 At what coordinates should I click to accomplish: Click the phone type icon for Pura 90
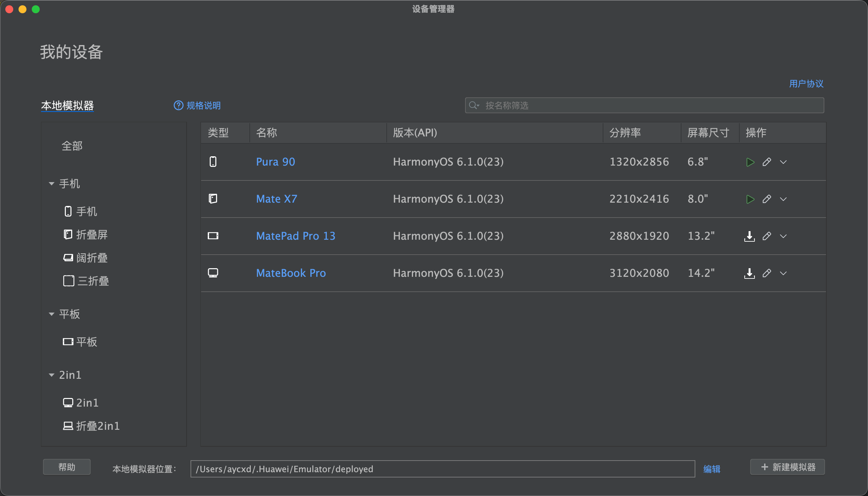point(213,162)
